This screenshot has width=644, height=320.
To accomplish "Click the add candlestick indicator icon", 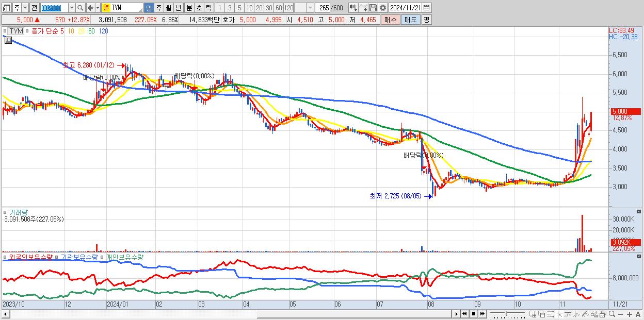I will pyautogui.click(x=353, y=8).
